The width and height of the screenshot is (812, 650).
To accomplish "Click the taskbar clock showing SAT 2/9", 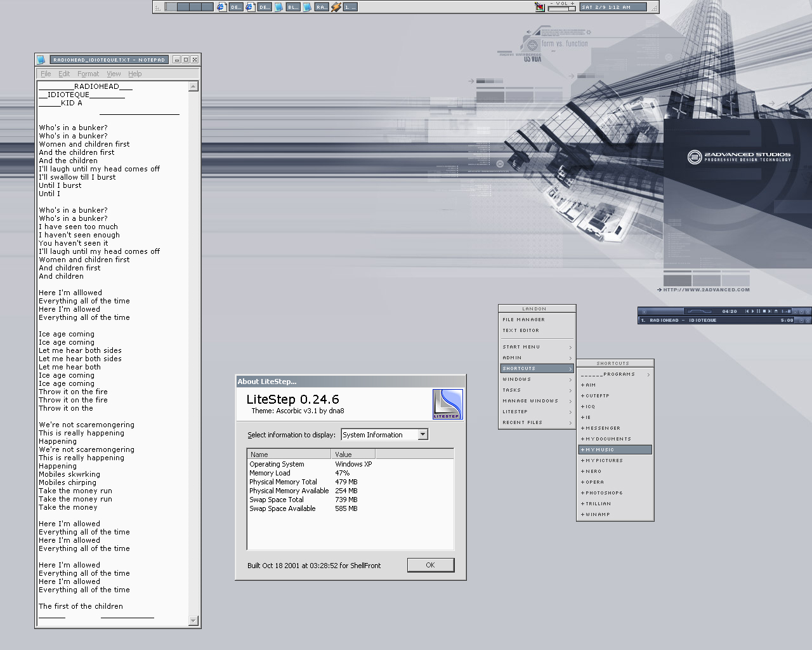I will pyautogui.click(x=613, y=7).
